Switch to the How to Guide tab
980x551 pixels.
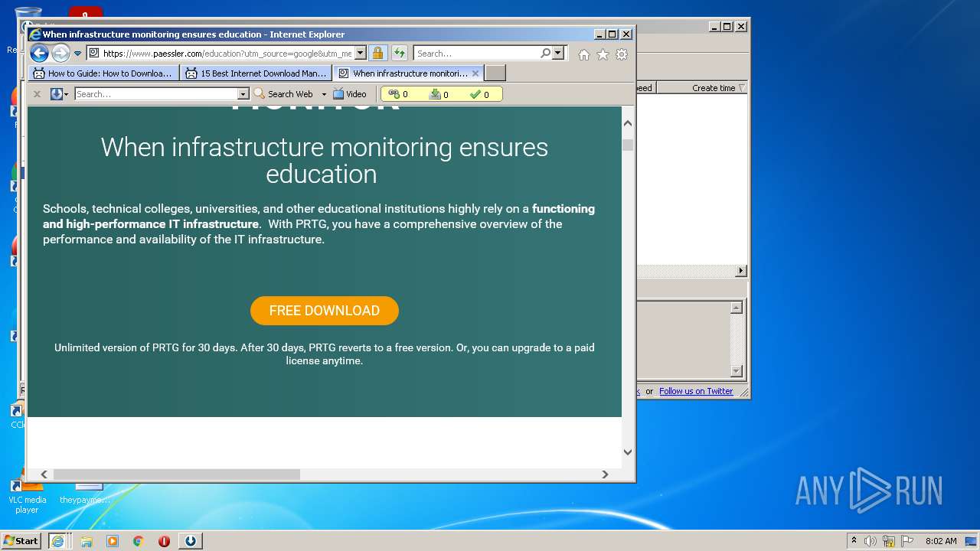[104, 73]
